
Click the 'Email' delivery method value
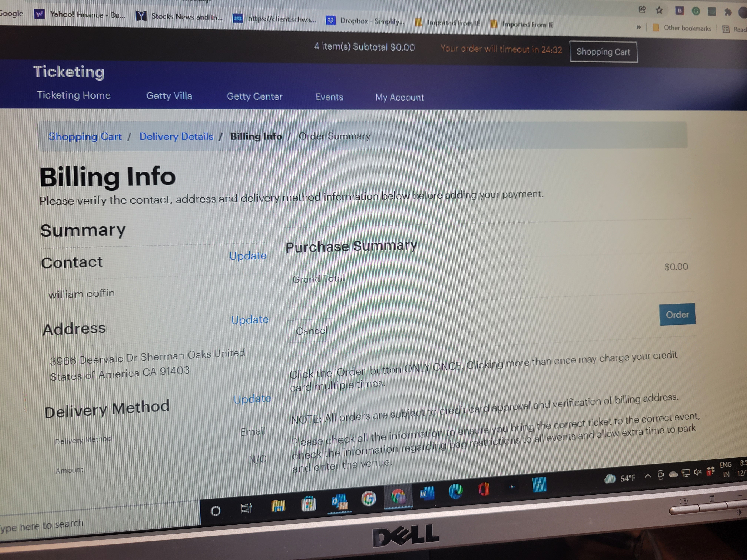[253, 432]
